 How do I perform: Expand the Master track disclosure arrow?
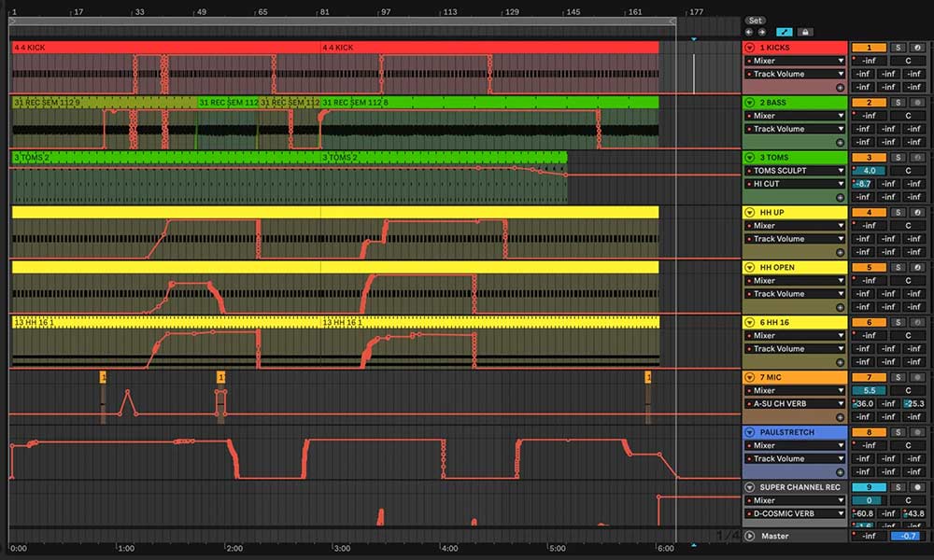click(750, 536)
